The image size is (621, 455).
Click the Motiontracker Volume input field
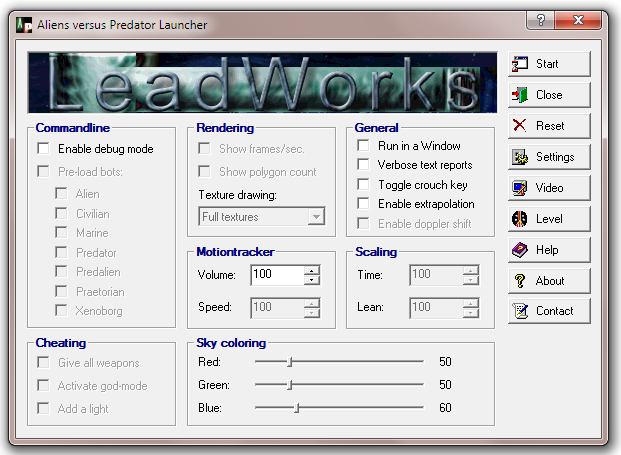tap(277, 275)
